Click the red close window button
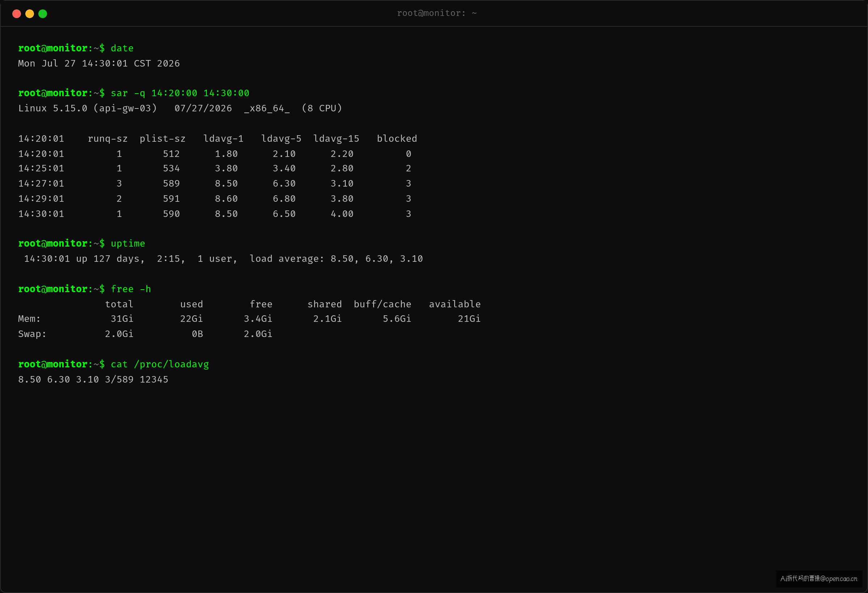This screenshot has height=593, width=868. 16,14
